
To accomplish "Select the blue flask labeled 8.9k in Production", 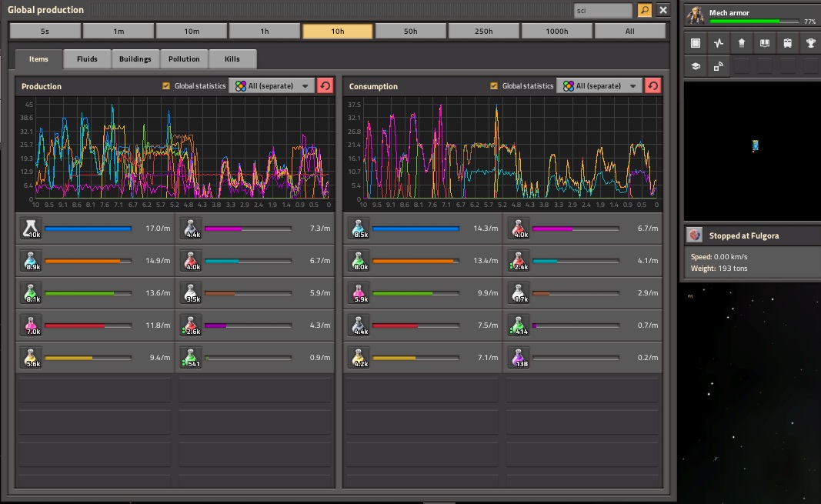I will [x=31, y=261].
